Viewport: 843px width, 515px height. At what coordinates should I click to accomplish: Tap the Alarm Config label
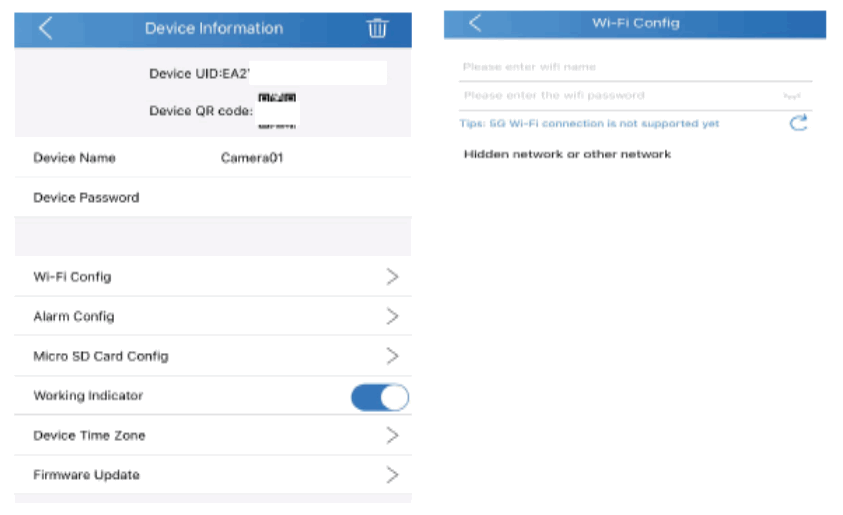(74, 317)
